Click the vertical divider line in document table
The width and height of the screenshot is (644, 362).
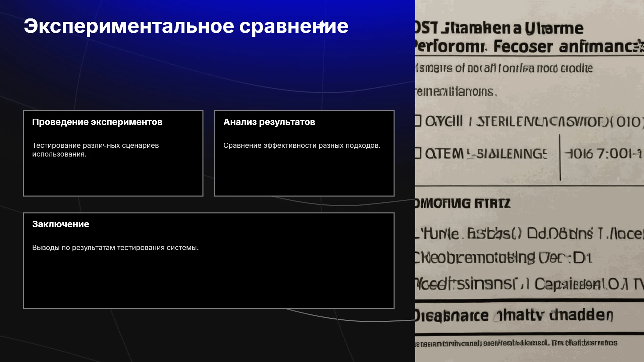[560, 158]
